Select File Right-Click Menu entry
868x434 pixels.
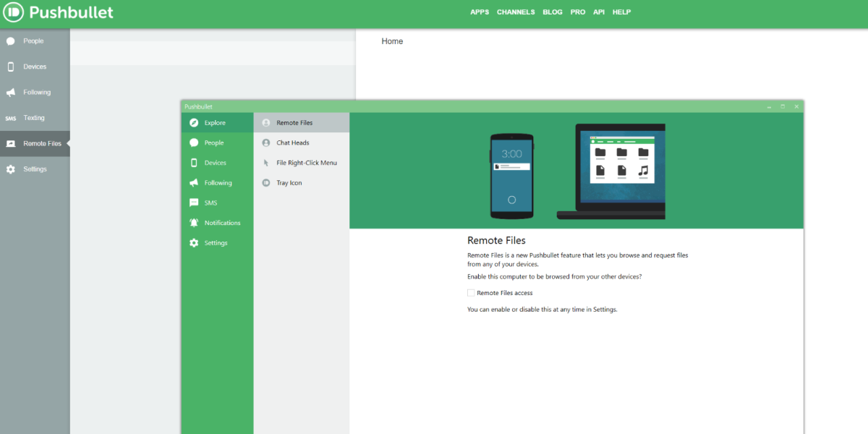point(307,163)
